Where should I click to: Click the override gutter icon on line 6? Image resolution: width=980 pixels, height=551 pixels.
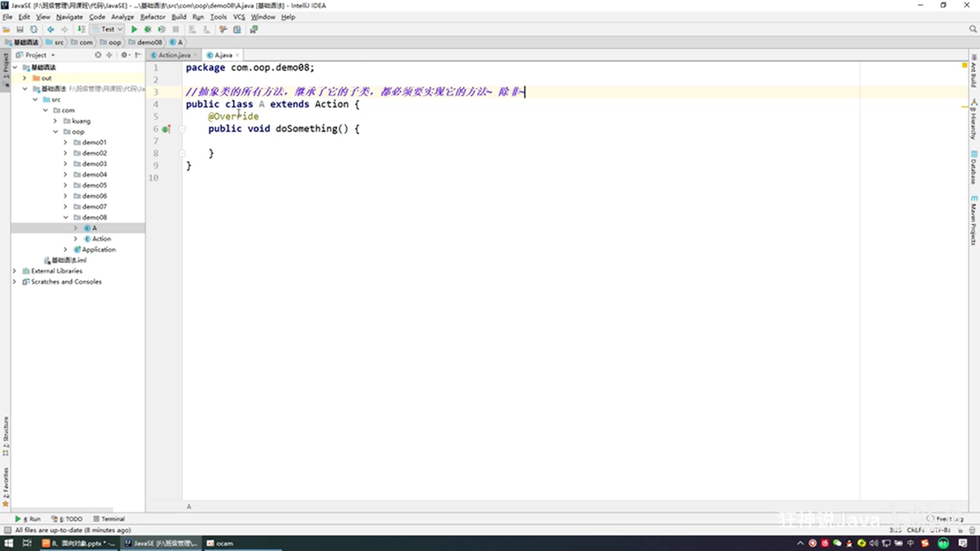tap(166, 129)
